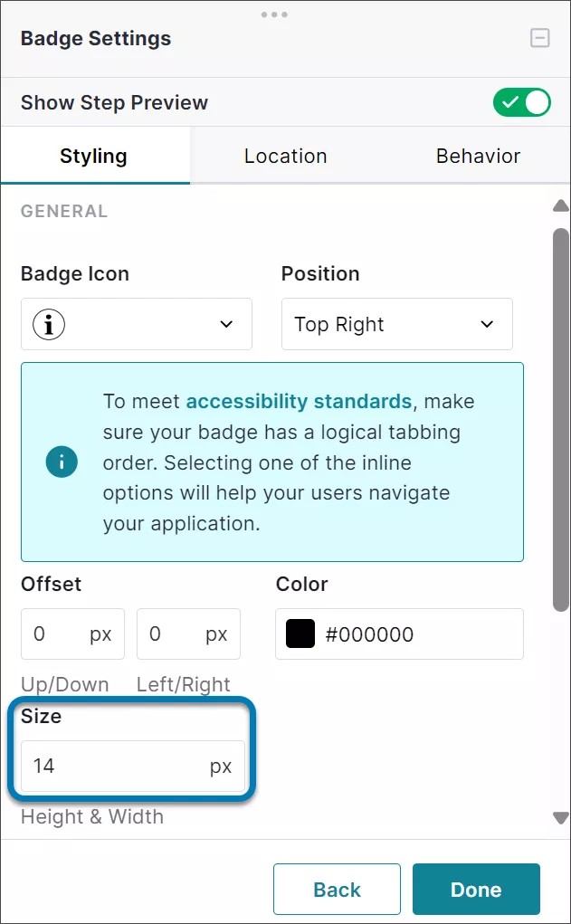Switch to the Location tab
This screenshot has height=924, width=571.
coord(286,156)
